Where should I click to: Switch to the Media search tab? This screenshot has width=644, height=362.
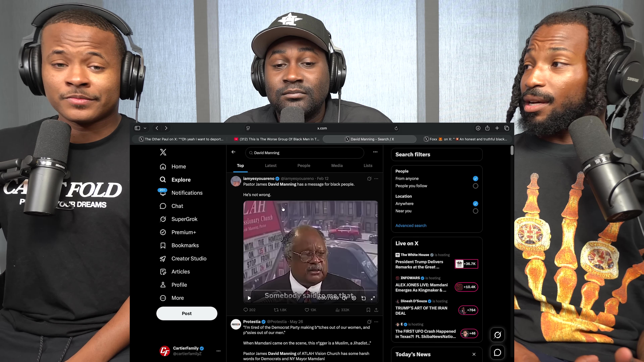(x=337, y=166)
